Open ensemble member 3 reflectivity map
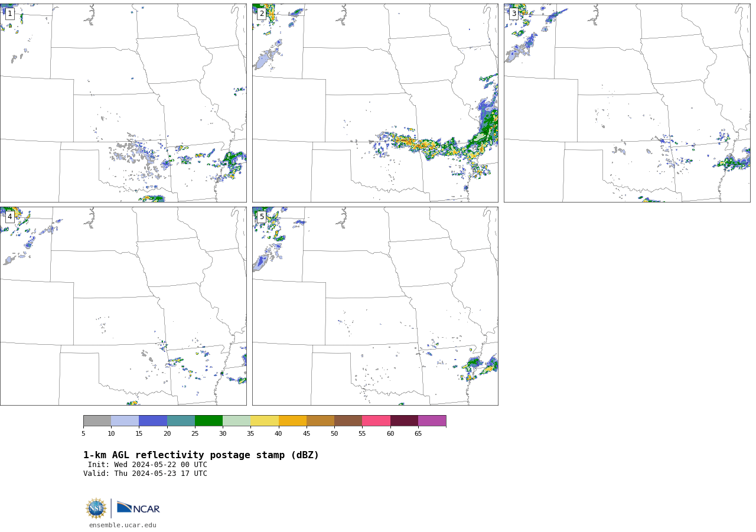 pyautogui.click(x=627, y=103)
